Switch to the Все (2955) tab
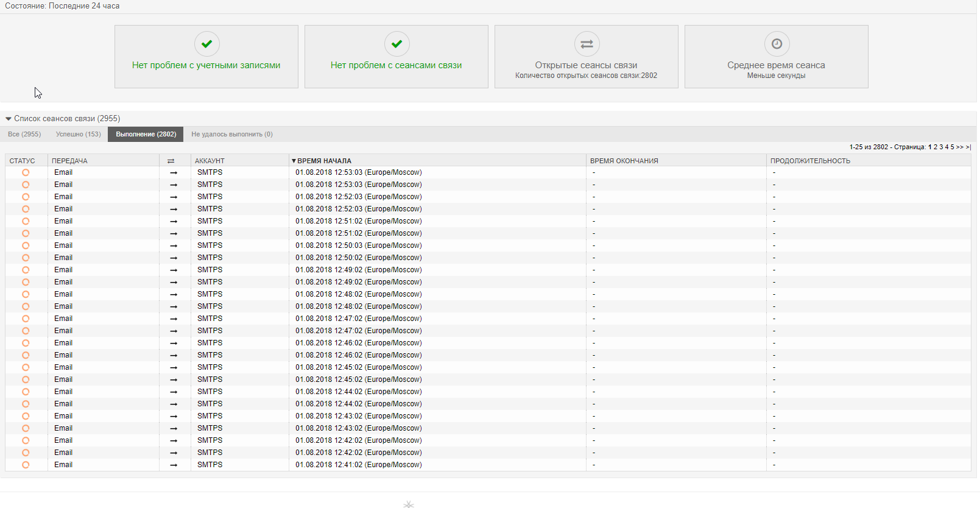Viewport: 980px width, 508px height. tap(24, 134)
